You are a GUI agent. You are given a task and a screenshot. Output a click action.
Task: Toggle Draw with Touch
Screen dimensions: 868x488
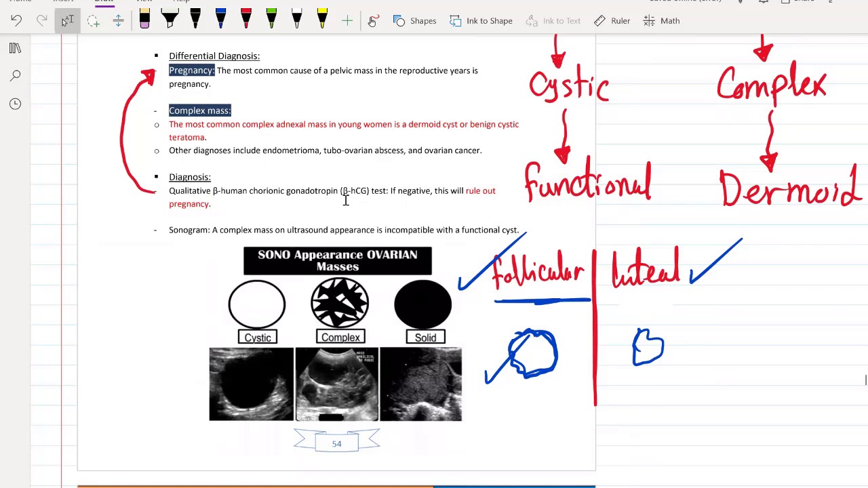[x=372, y=21]
